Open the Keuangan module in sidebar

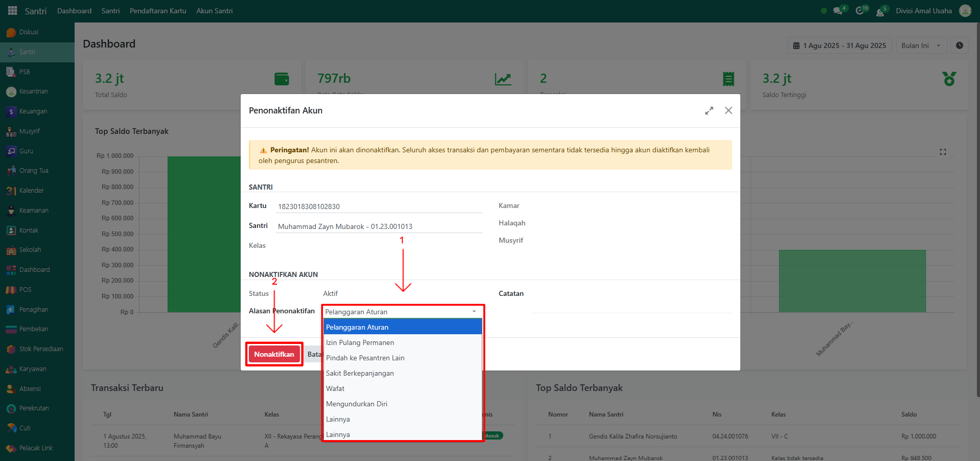point(33,111)
